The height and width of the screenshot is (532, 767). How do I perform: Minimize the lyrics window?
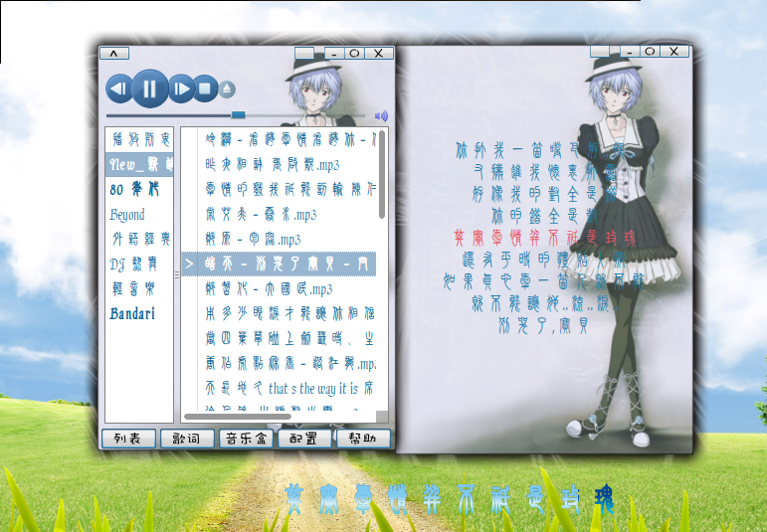click(x=630, y=51)
